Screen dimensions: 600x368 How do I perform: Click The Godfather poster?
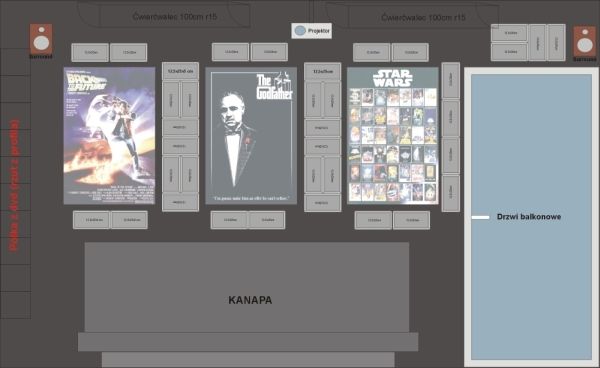tap(251, 136)
